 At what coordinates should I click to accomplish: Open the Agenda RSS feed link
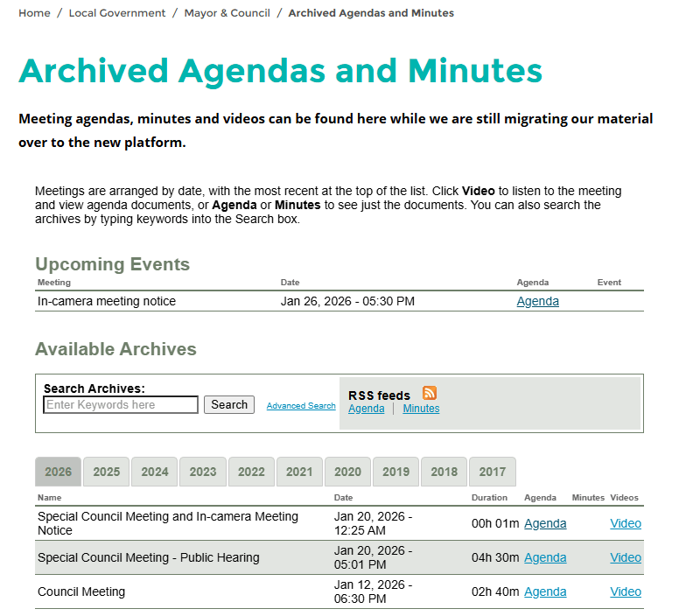coord(366,409)
